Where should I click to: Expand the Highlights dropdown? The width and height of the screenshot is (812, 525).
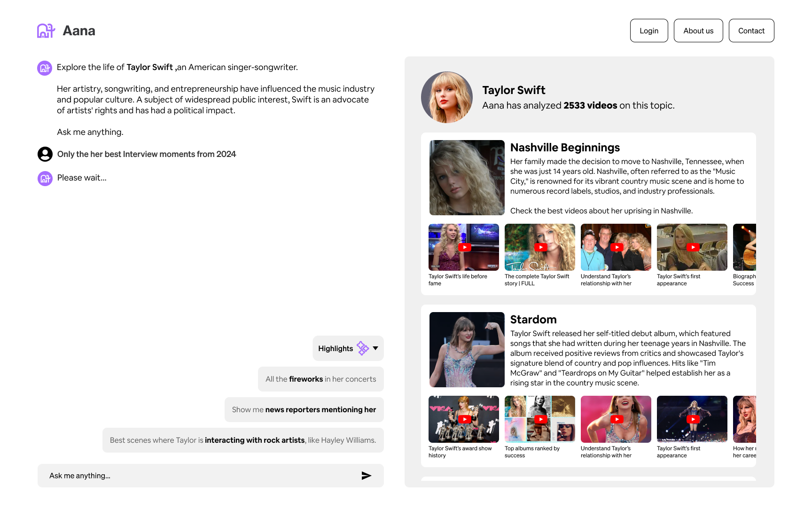click(348, 348)
